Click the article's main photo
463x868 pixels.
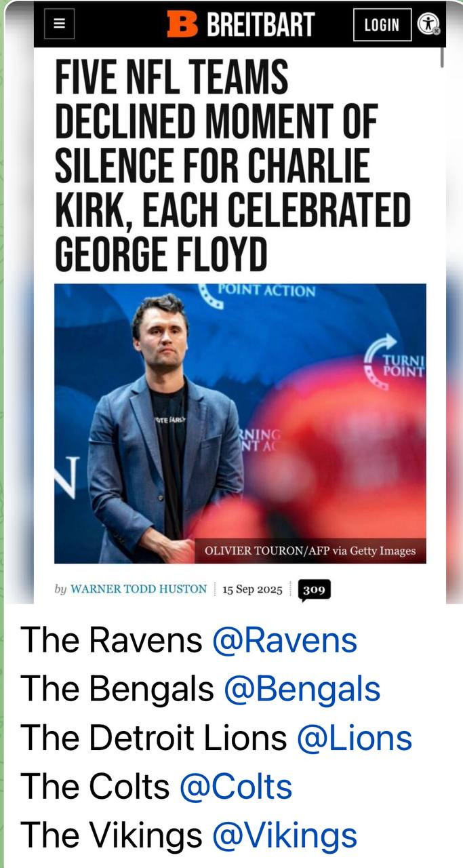240,422
